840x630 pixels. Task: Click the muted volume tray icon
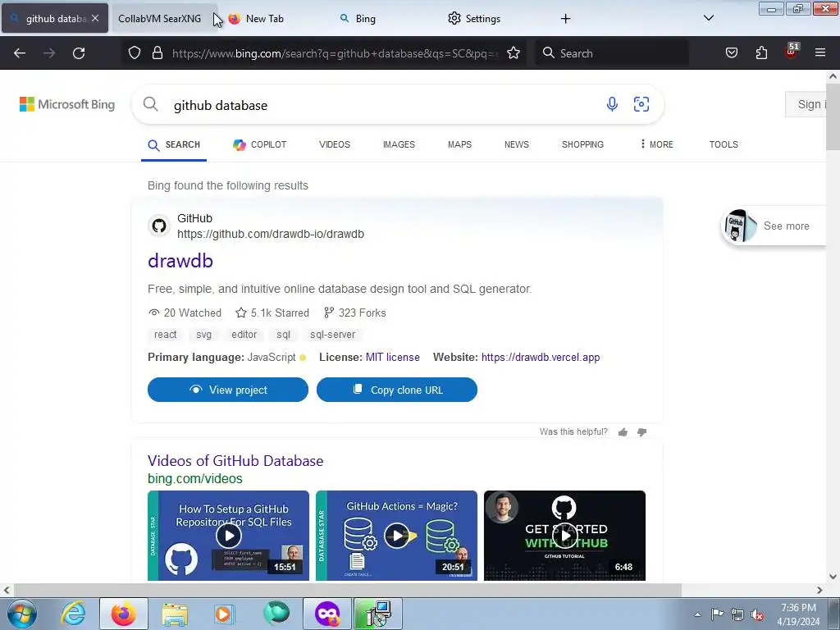tap(757, 615)
